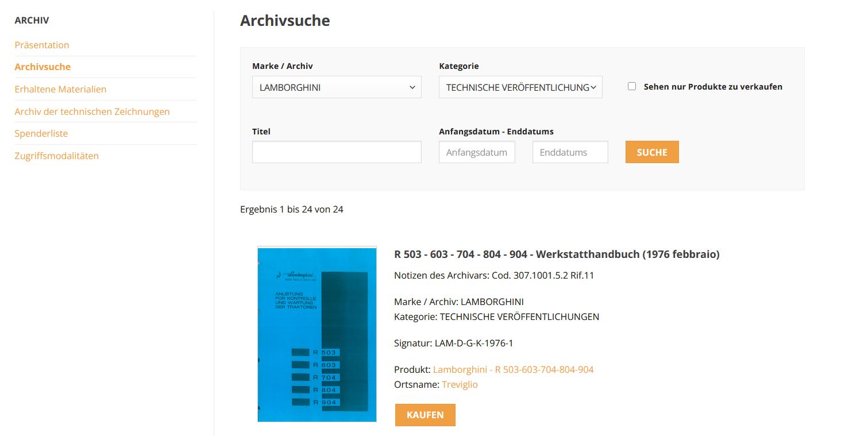Click the Archivsuche page heading

pos(285,21)
